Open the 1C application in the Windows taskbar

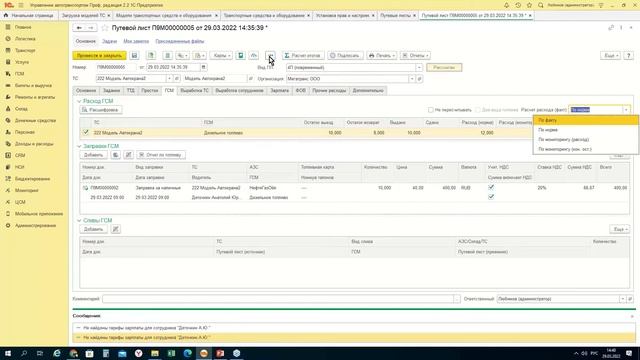pyautogui.click(x=204, y=353)
